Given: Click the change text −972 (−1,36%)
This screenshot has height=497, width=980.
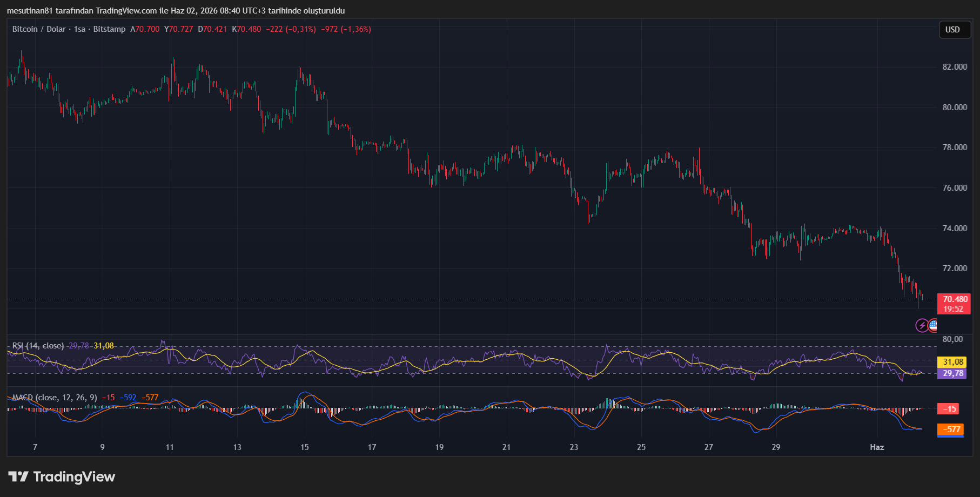Looking at the screenshot, I should point(346,29).
